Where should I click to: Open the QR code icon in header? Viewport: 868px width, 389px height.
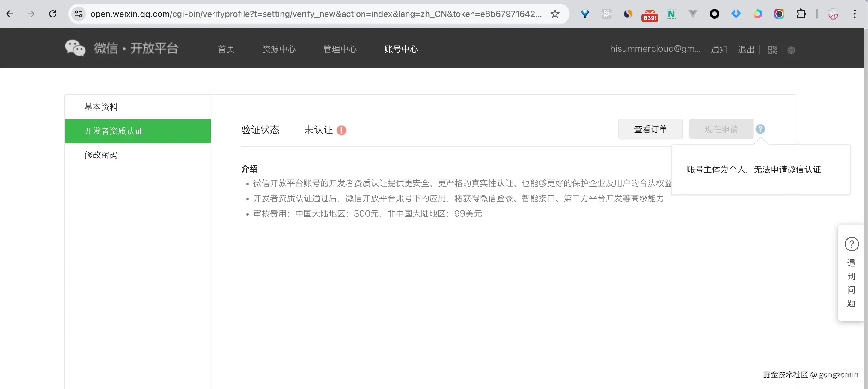[x=772, y=50]
